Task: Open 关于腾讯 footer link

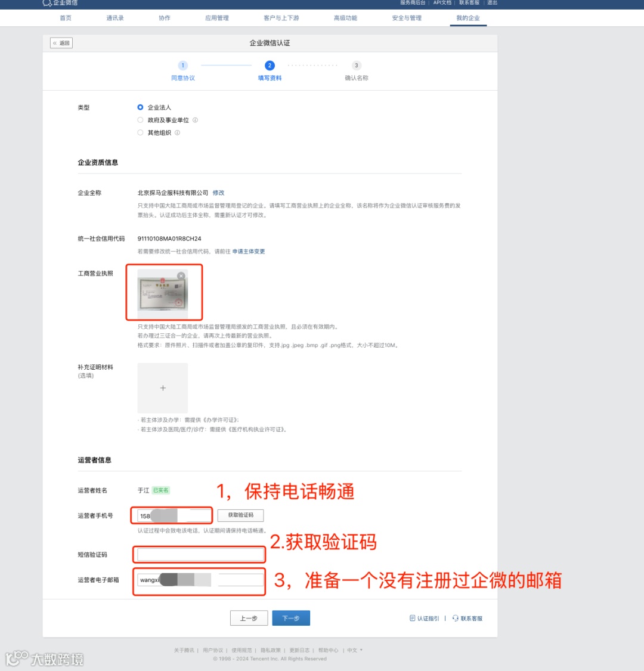Action: coord(184,650)
